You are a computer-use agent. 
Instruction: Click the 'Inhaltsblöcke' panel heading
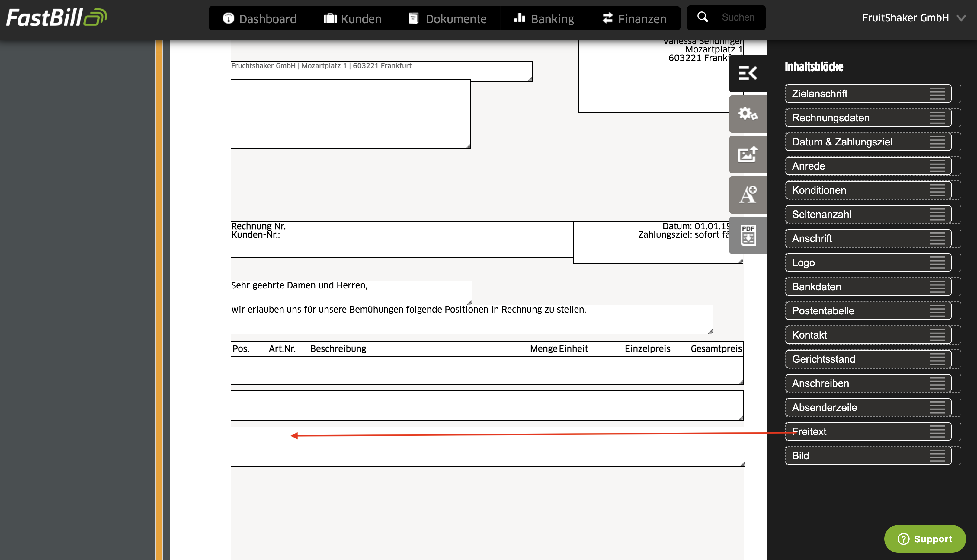[814, 67]
